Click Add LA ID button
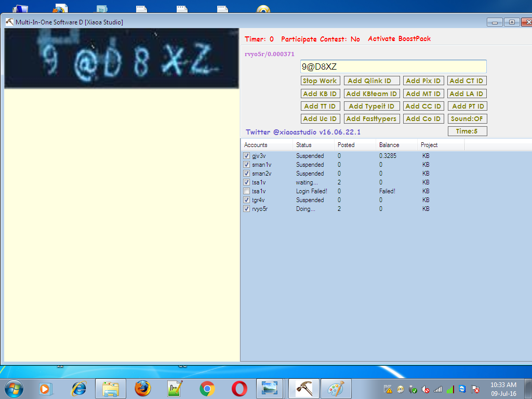Viewport: 532px width, 399px height. [x=467, y=94]
